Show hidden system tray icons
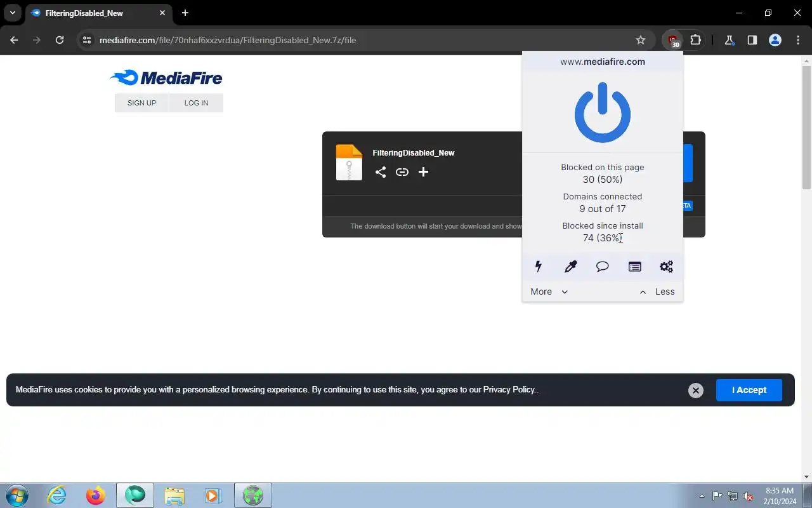The height and width of the screenshot is (508, 812). coord(702,496)
